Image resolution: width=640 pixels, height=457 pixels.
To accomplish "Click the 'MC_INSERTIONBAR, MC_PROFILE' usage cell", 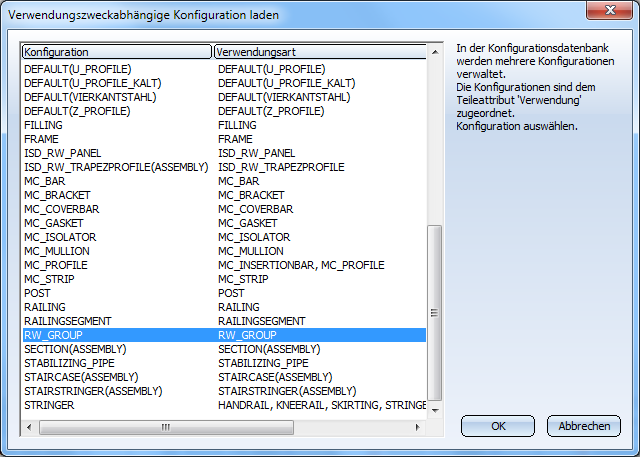I will 301,265.
